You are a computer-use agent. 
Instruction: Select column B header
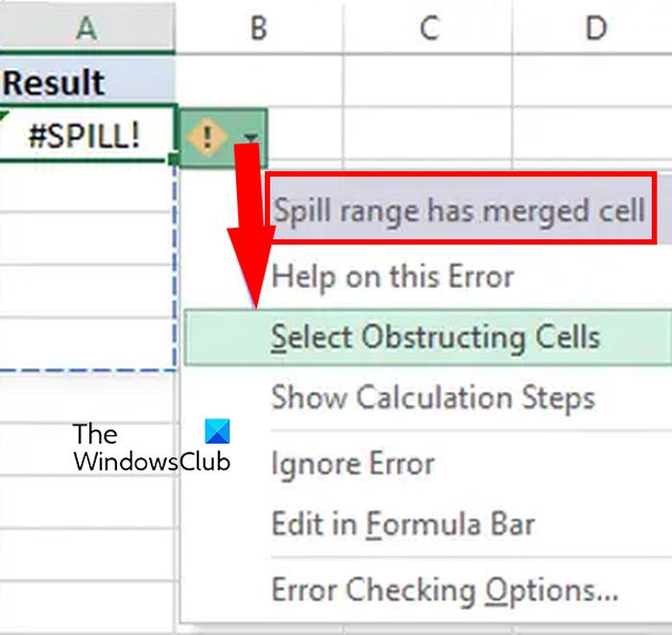(258, 28)
